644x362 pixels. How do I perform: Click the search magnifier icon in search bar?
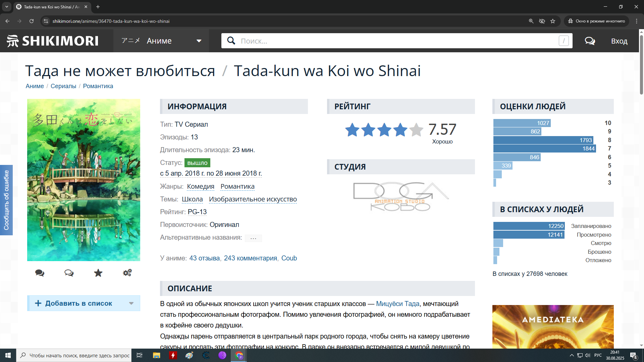231,41
